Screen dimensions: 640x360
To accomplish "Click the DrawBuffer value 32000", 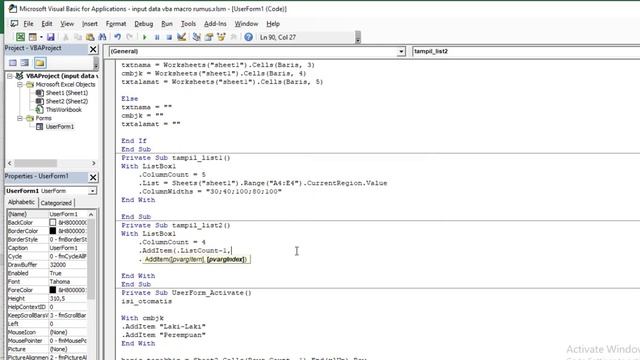I will [x=68, y=265].
